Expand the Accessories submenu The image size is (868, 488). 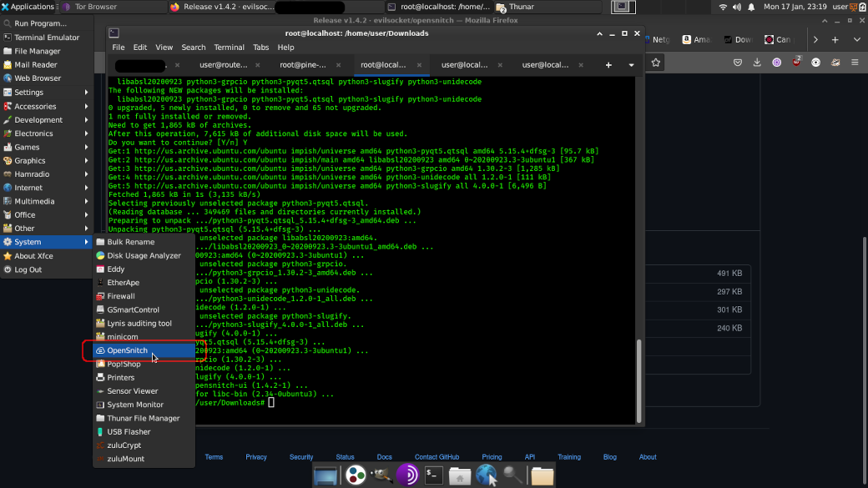(x=47, y=106)
